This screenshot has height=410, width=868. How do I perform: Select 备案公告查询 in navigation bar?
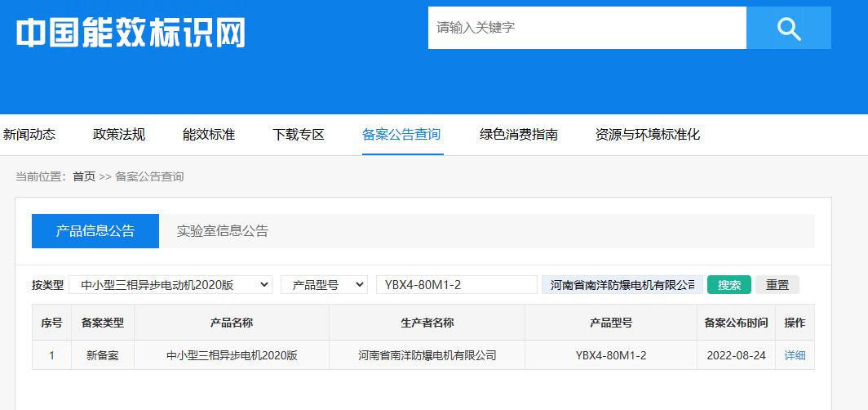tap(401, 135)
